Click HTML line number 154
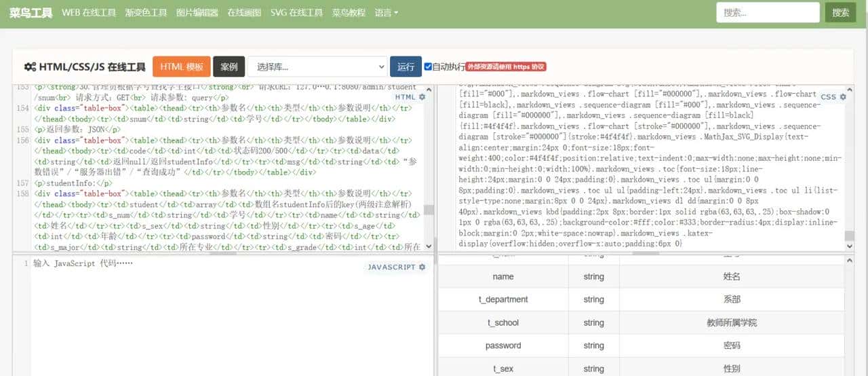Viewport: 868px width, 376px height. [22, 108]
